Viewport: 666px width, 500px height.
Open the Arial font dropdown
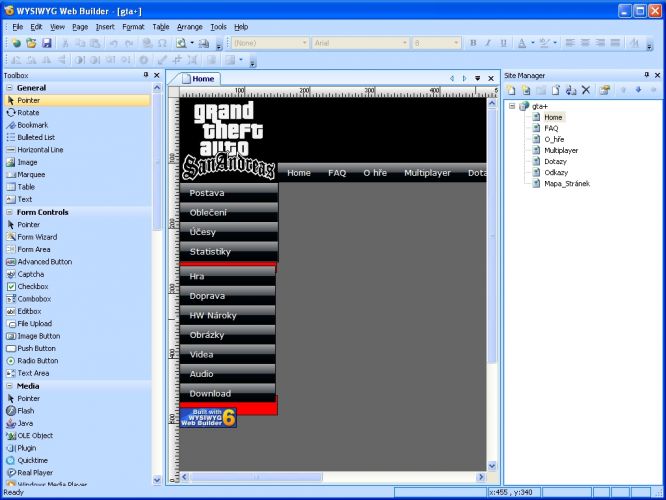coord(405,43)
